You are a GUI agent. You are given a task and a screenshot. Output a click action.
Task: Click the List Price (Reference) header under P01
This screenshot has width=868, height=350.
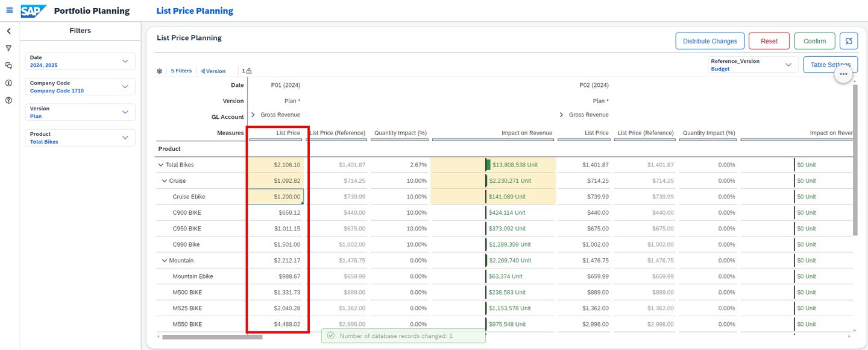pyautogui.click(x=337, y=133)
